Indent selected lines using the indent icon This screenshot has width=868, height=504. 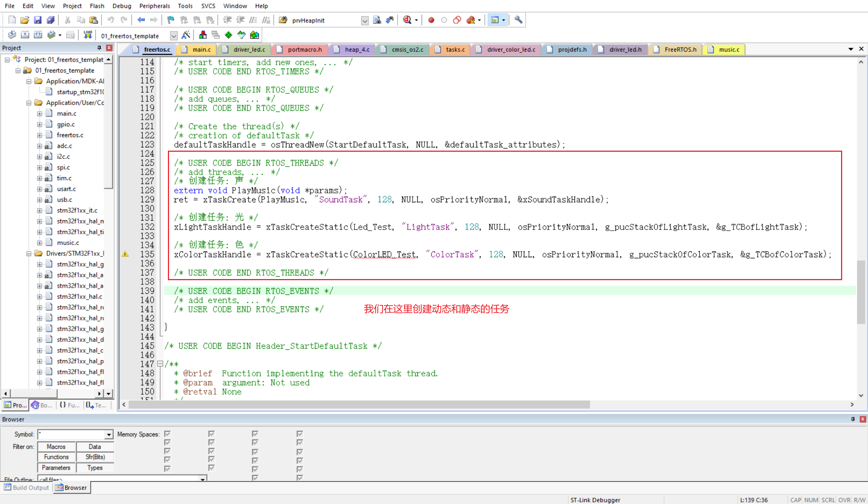point(227,20)
